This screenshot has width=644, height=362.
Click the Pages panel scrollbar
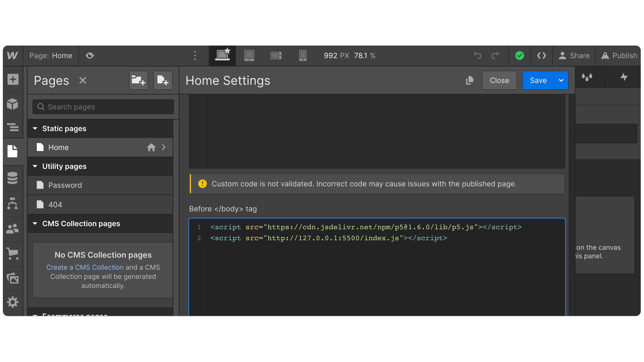(x=176, y=217)
